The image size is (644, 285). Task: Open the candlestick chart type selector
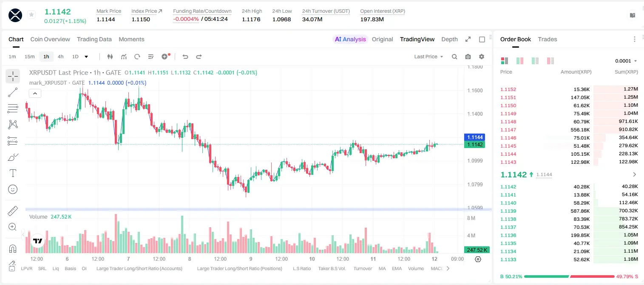110,57
